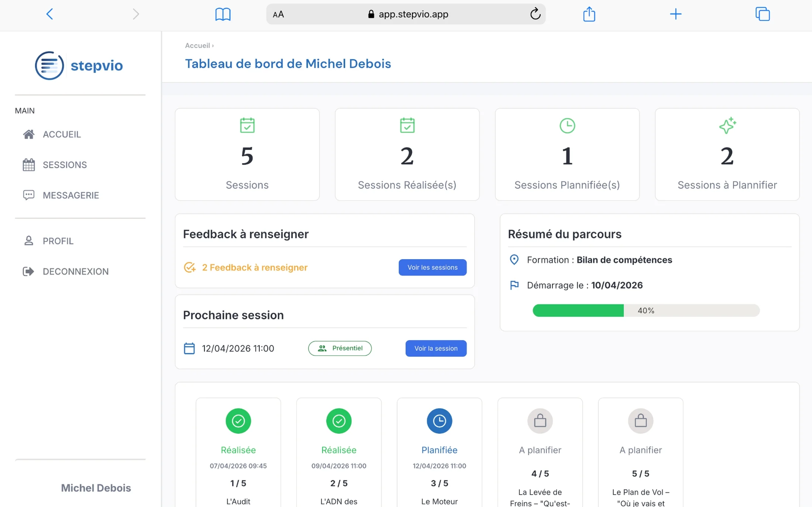
Task: Click the lock icon on La Levée de Freins card
Action: [x=540, y=420]
